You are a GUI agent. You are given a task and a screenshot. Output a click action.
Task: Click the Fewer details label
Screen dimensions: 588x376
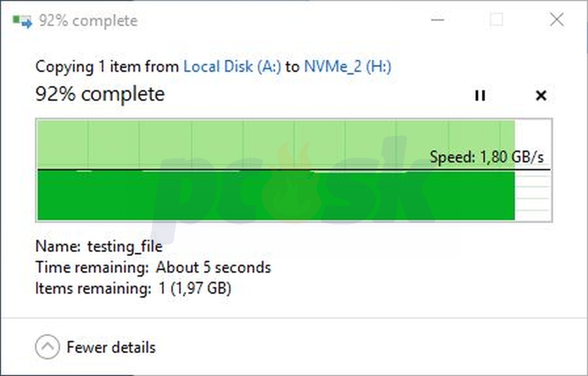point(111,347)
